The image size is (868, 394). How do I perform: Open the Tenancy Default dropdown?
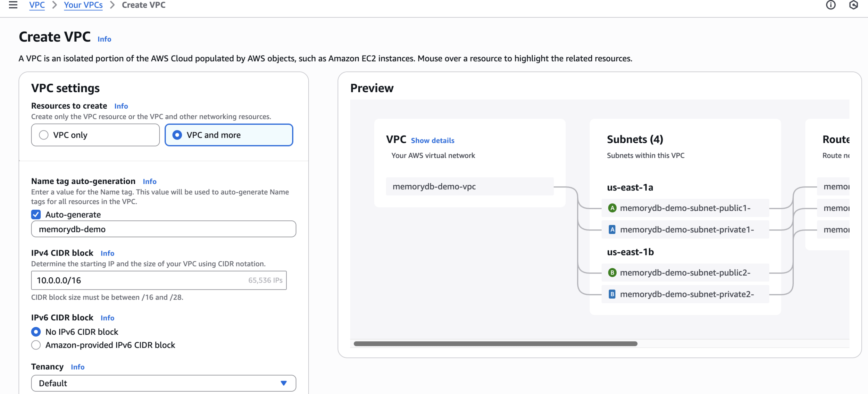point(163,383)
